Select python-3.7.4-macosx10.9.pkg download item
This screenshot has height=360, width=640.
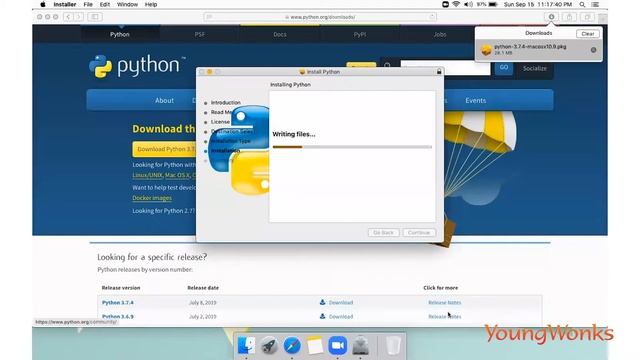click(x=539, y=50)
